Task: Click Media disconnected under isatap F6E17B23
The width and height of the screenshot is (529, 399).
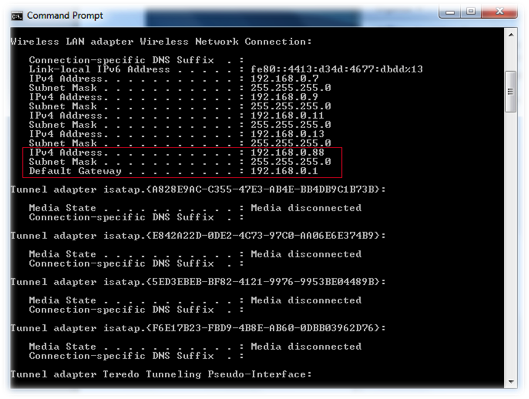Action: pyautogui.click(x=306, y=346)
